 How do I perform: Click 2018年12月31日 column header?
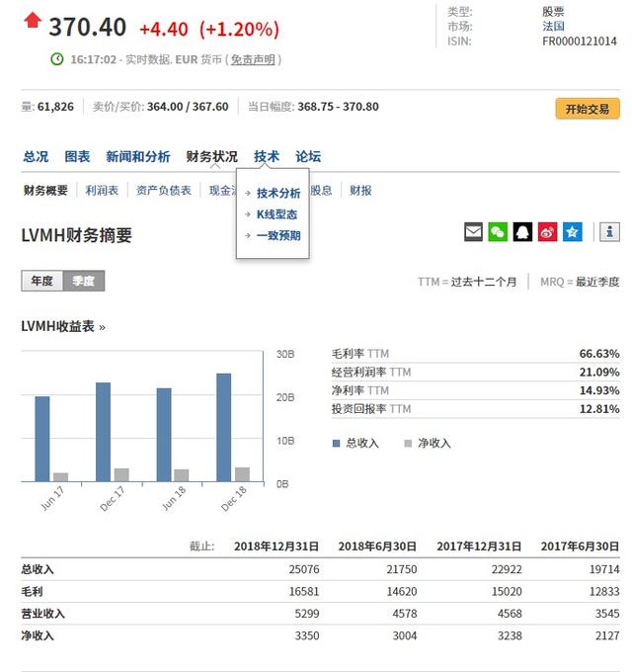(276, 546)
